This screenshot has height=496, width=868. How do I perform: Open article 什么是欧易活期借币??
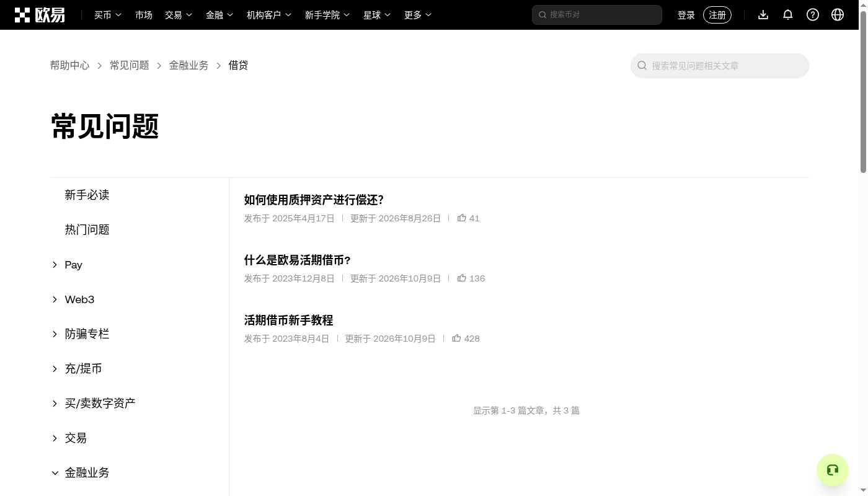coord(297,260)
